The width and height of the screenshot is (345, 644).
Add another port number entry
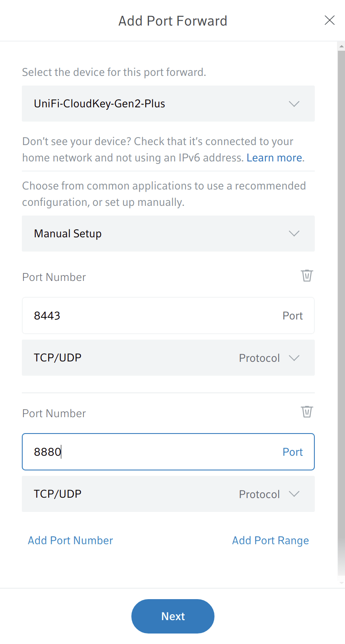(x=70, y=540)
